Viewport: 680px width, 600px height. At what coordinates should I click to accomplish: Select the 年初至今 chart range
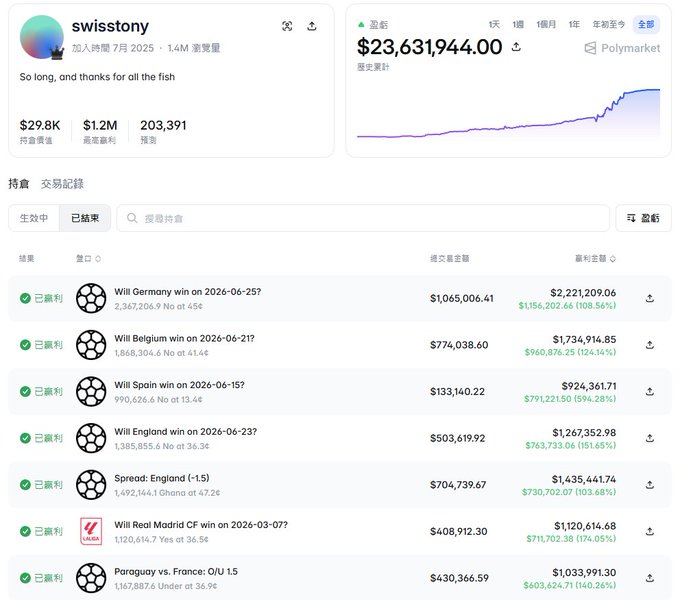click(609, 24)
